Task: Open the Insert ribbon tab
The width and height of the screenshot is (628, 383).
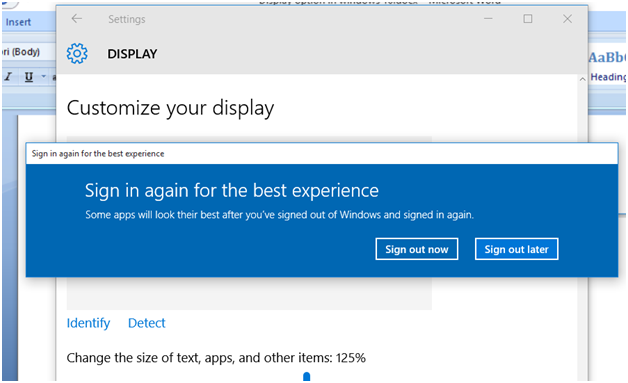Action: tap(18, 22)
